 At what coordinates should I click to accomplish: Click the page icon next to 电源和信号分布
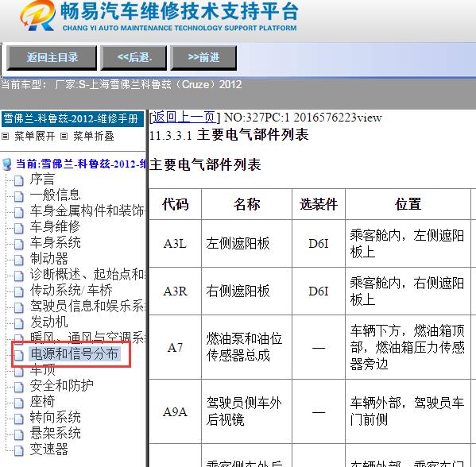19,355
